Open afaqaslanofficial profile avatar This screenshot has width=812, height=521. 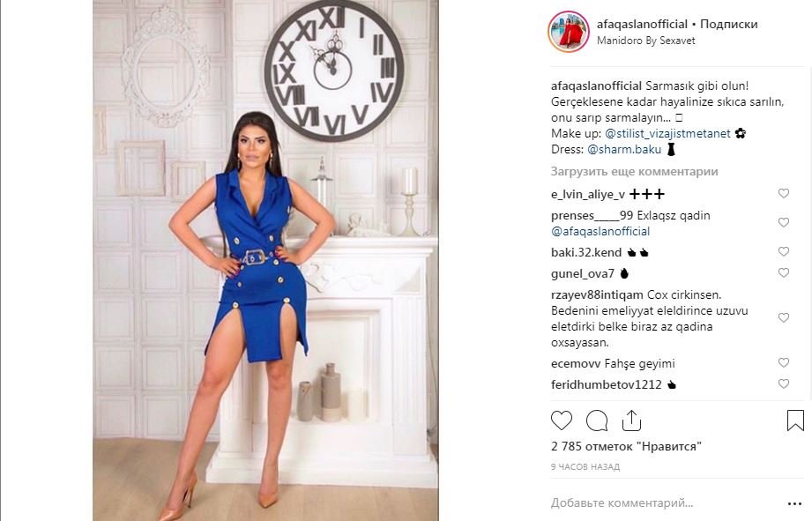point(568,32)
